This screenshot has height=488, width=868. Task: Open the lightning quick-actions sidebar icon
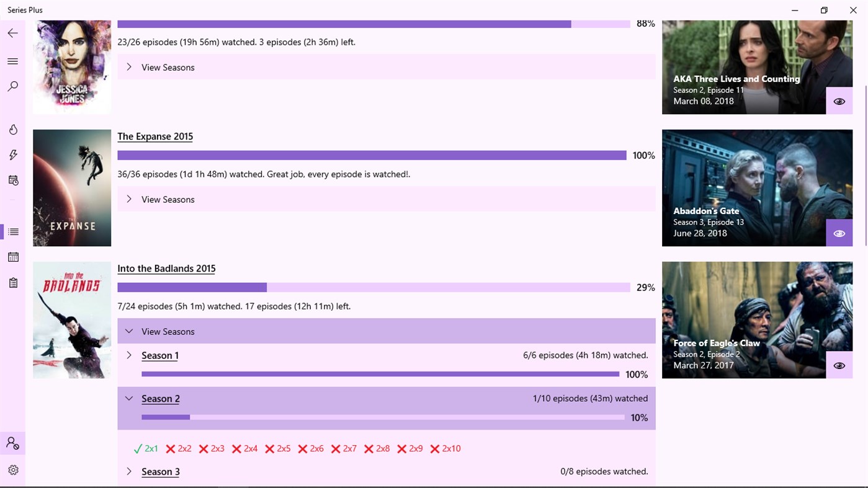pyautogui.click(x=12, y=154)
